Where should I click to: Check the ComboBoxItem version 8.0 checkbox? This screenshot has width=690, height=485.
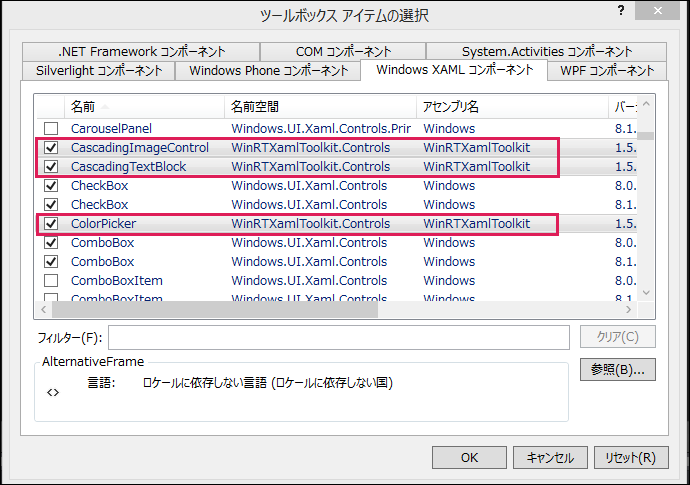[51, 280]
